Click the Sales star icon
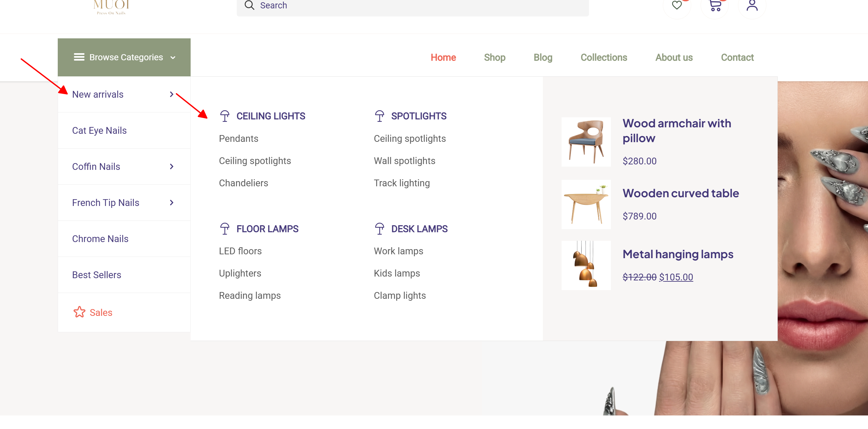Image resolution: width=868 pixels, height=429 pixels. [x=80, y=312]
